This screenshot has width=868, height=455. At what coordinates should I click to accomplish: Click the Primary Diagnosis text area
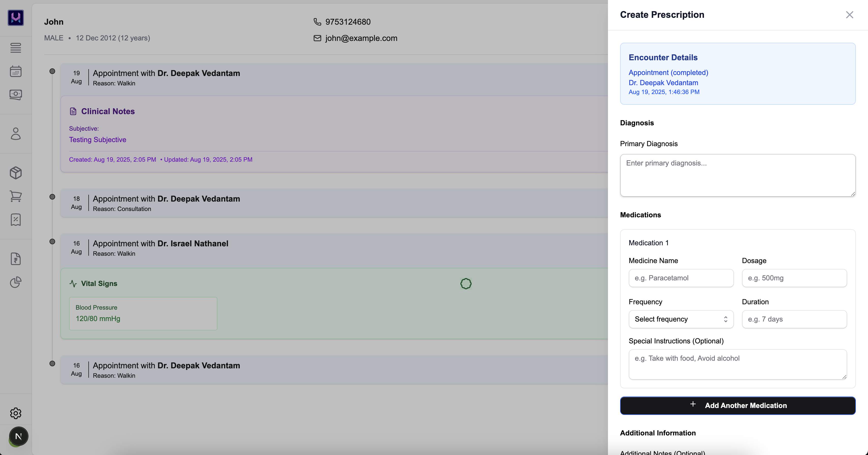pos(737,175)
